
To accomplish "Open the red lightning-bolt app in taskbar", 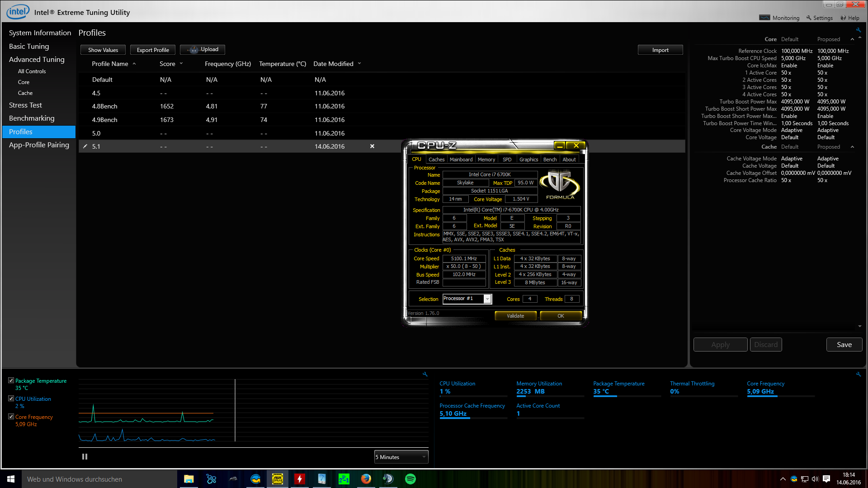I will coord(300,479).
